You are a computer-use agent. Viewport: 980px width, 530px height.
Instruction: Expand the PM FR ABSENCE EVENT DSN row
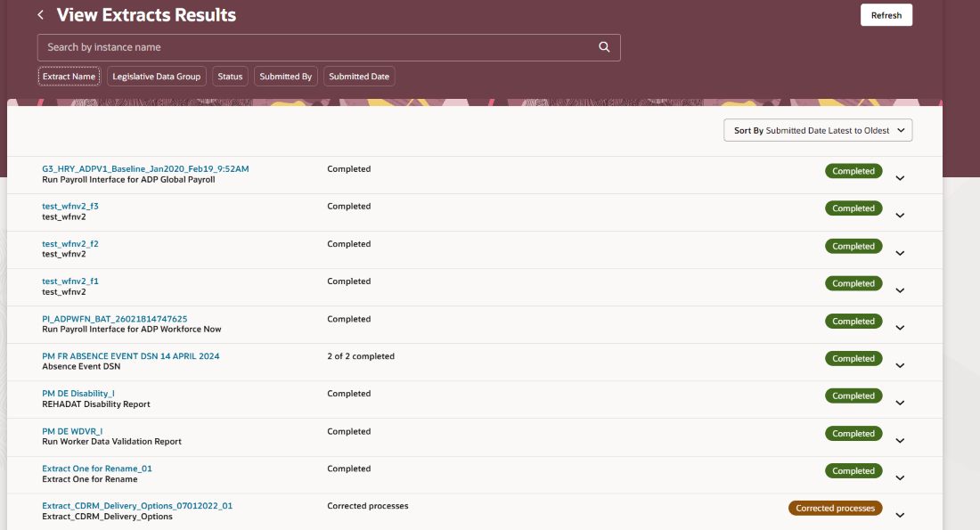tap(900, 364)
